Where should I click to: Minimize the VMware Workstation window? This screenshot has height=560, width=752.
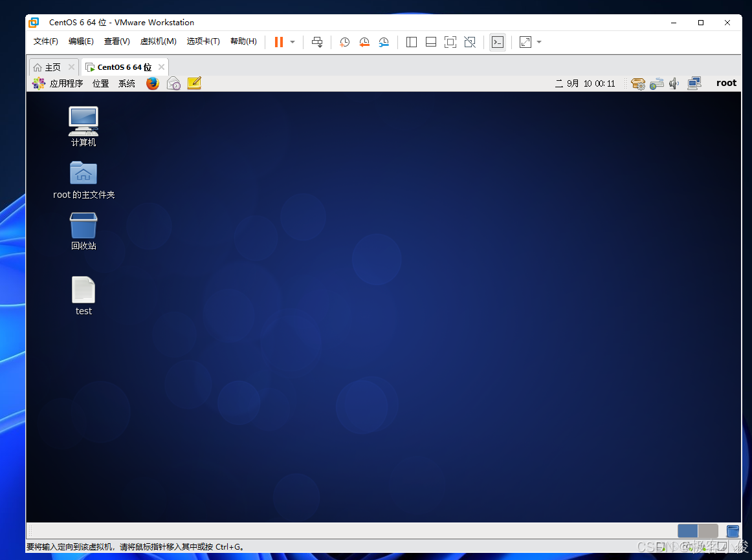pyautogui.click(x=674, y=23)
